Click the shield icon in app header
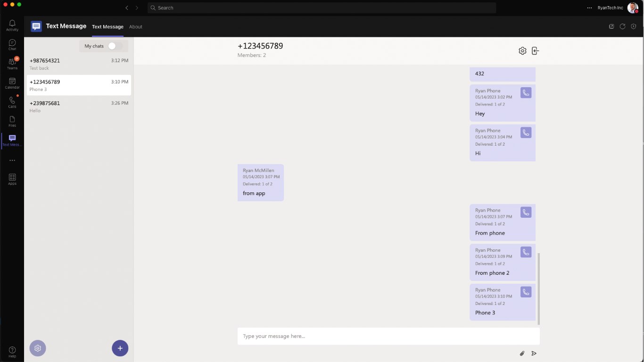 pos(634,26)
